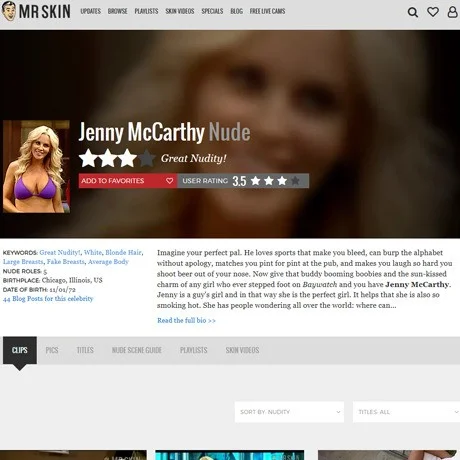
Task: Switch to the Skin Videos tab below bio
Action: (242, 350)
